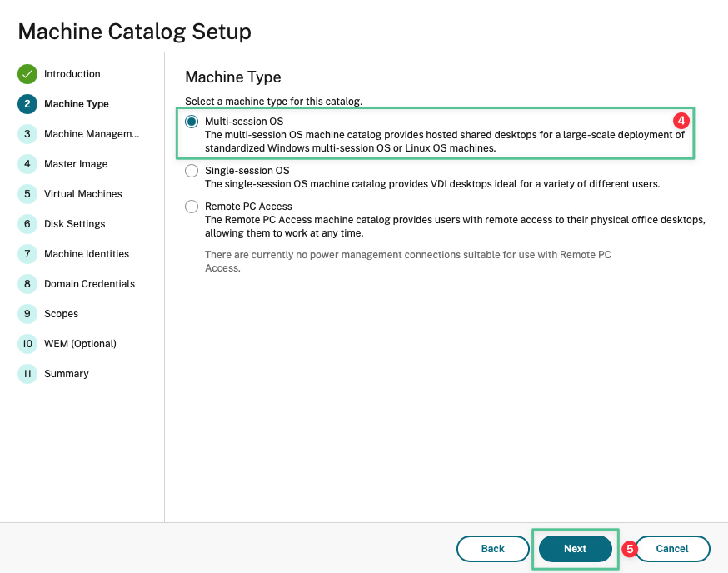Click the step 2 Machine Type circle
The width and height of the screenshot is (728, 573).
click(27, 104)
